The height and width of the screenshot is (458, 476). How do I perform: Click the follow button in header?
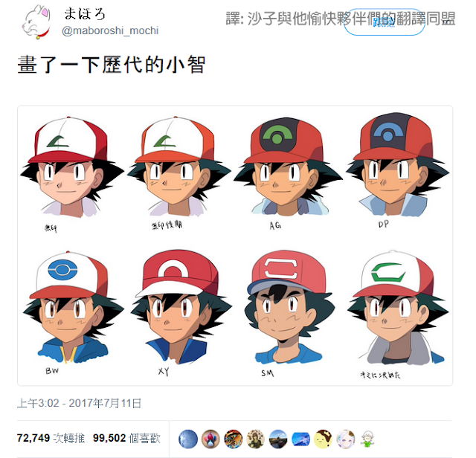click(x=385, y=22)
